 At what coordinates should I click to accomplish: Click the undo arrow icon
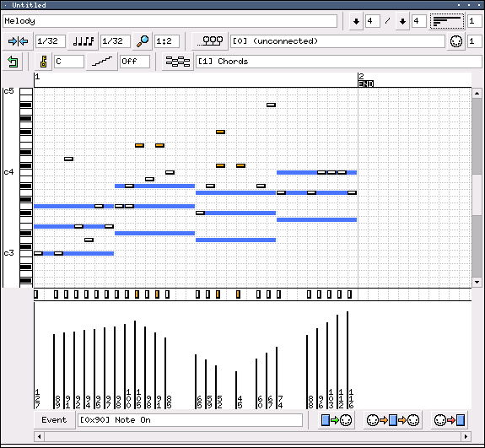[13, 62]
